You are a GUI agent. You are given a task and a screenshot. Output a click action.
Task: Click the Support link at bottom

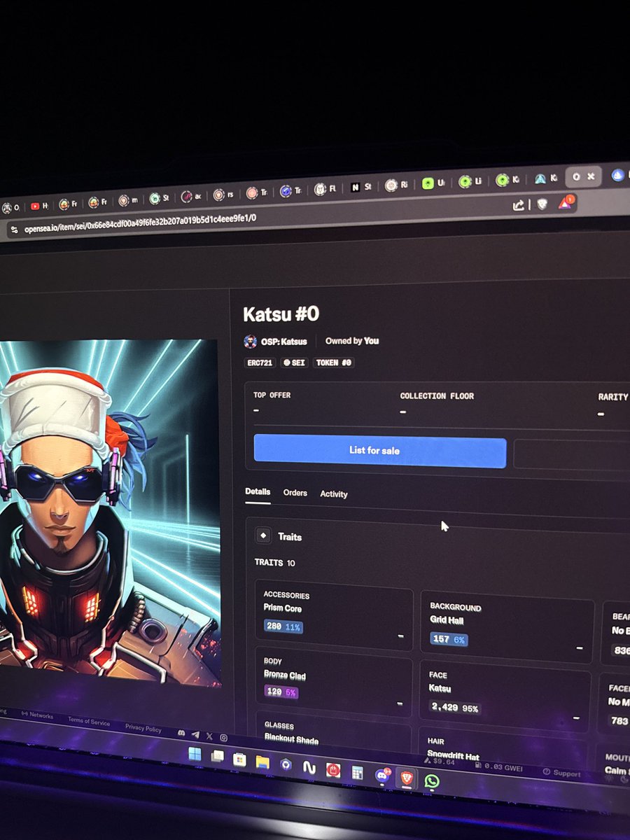tap(562, 773)
